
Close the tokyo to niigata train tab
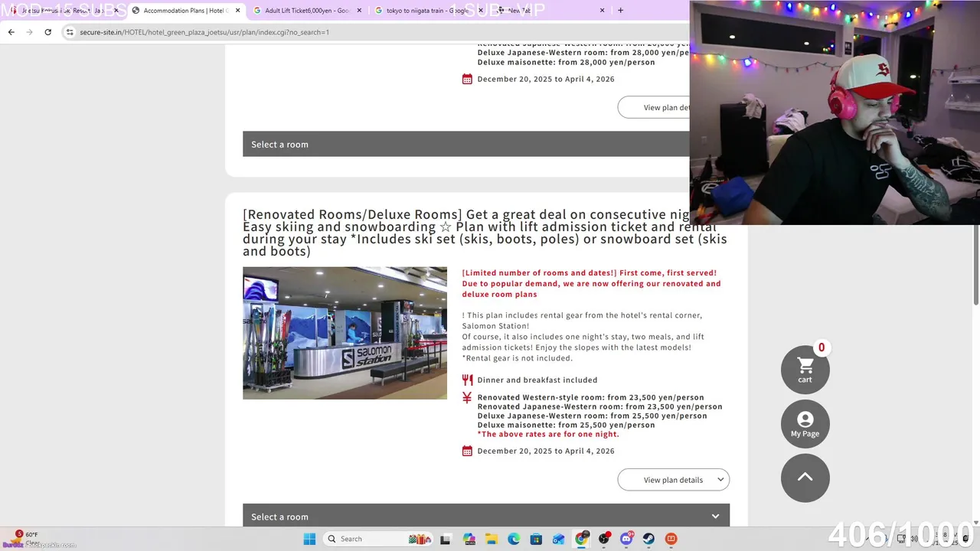coord(480,11)
